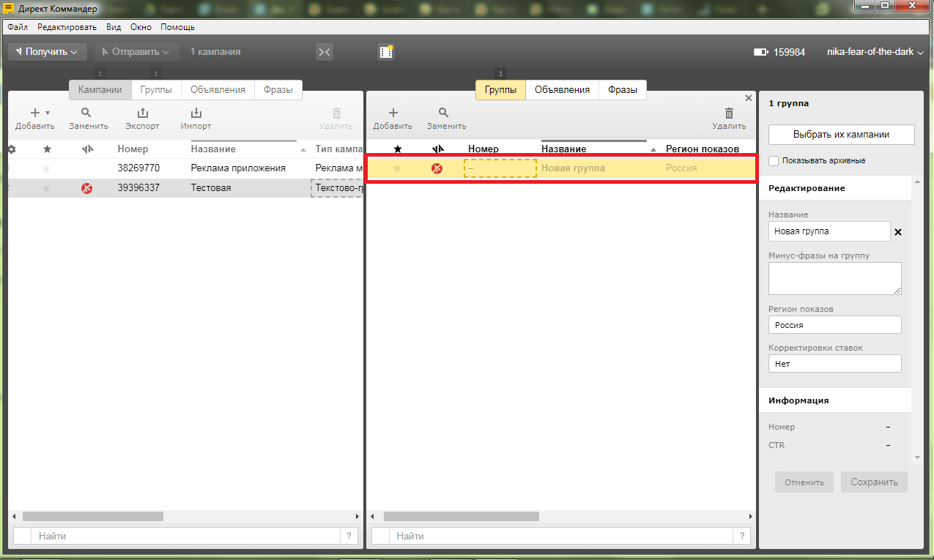The image size is (934, 560).
Task: Open Корректировки ставок field showing Нет
Action: 835,364
